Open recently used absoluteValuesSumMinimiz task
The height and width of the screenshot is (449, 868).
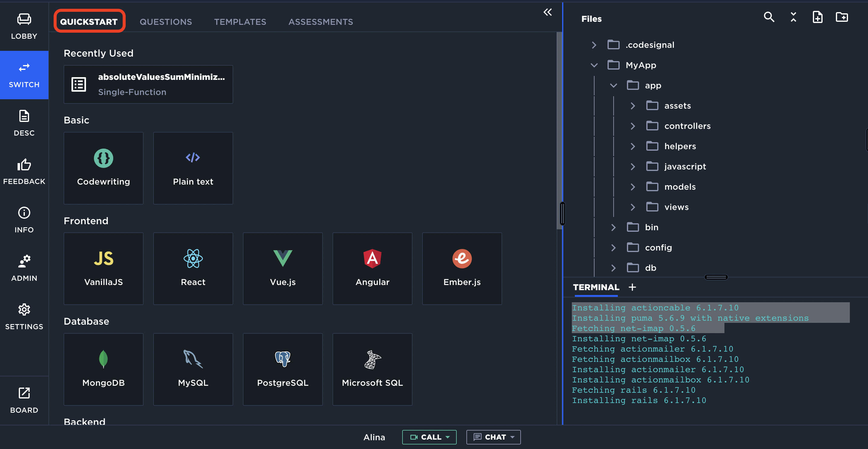[x=148, y=84]
